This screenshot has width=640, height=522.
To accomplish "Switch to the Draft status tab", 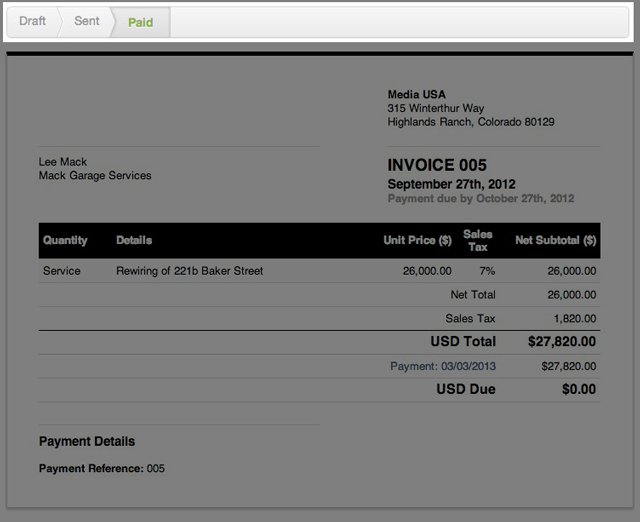I will (32, 21).
